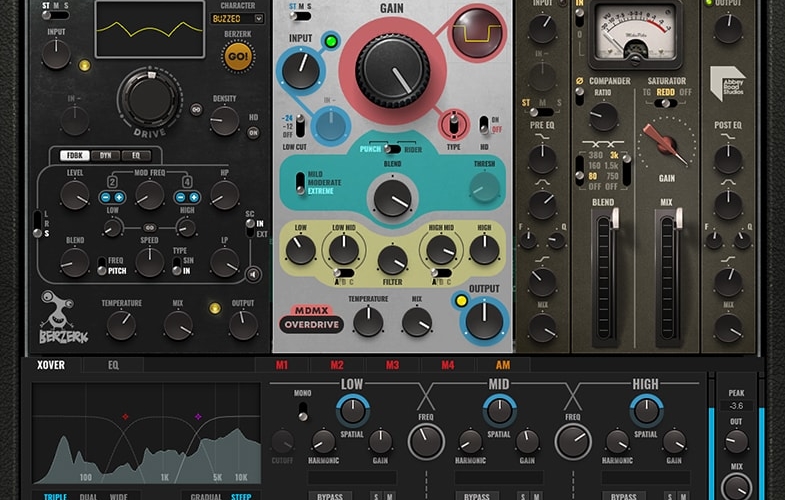Click the link icon next to the Drive knob

196,109
